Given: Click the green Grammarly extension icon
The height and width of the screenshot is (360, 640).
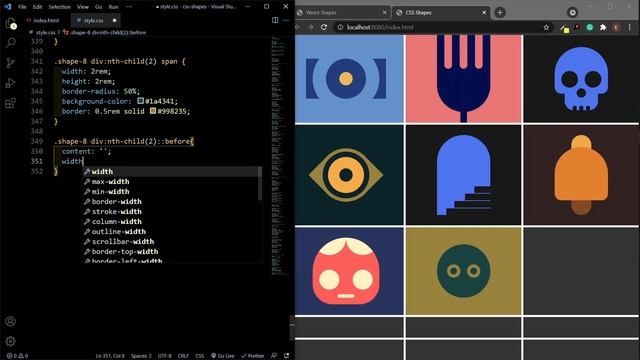Looking at the screenshot, I should coord(590,27).
